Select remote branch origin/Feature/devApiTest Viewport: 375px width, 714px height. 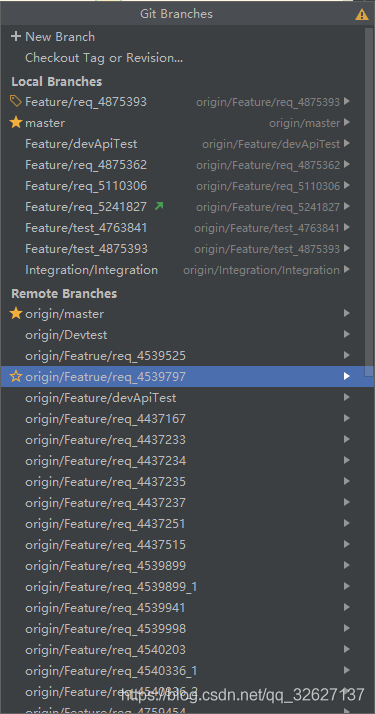pos(101,398)
